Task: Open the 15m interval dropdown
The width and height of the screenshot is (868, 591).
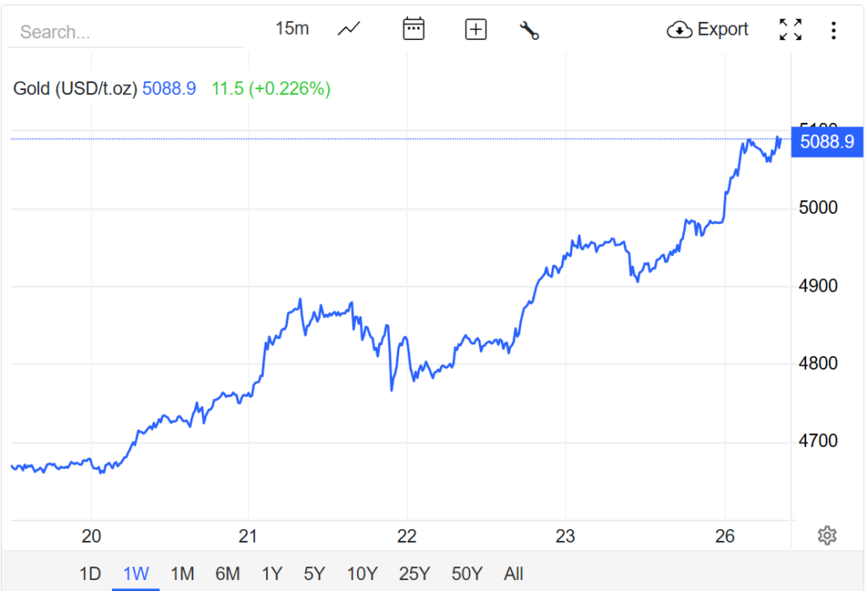Action: (x=292, y=29)
